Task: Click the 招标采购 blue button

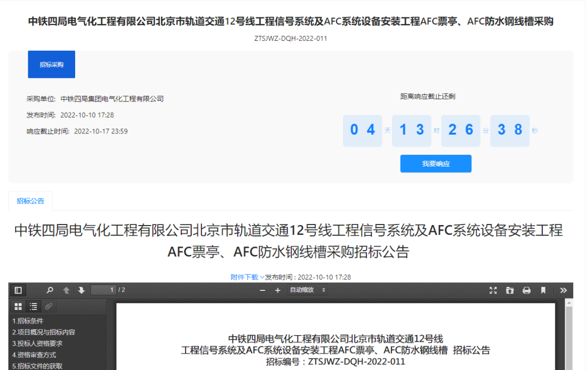Action: coord(51,64)
